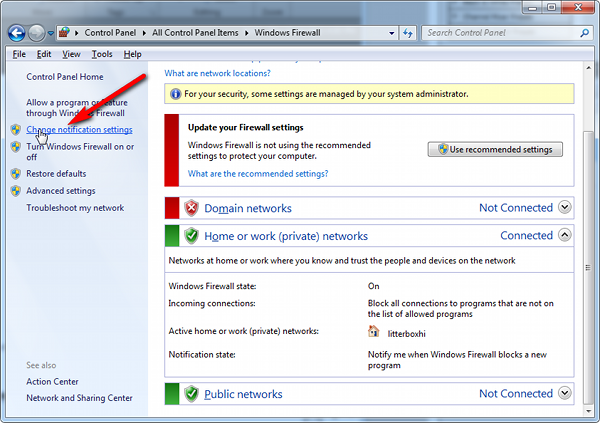Click What are the recommended settings link
Viewport: 600px width, 423px height.
coord(258,173)
